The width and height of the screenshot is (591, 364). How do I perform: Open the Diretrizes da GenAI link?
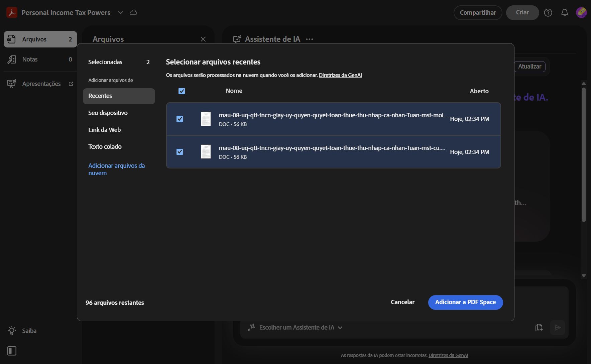340,75
